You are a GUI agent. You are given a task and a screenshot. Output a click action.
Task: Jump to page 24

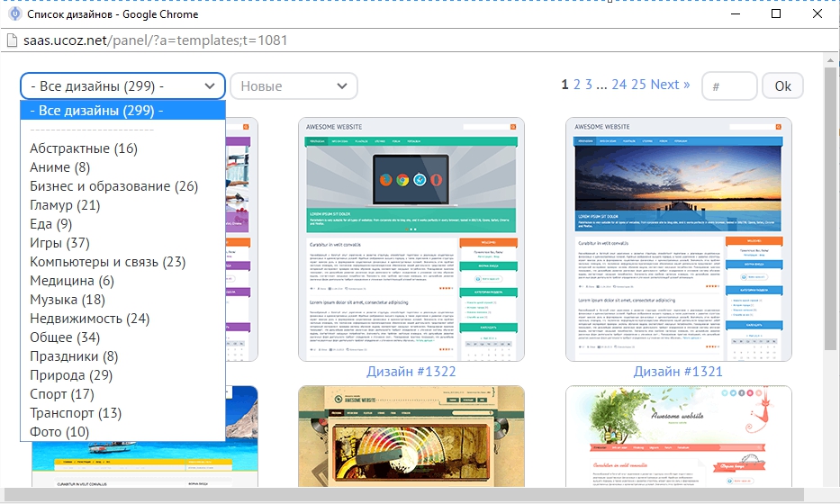coord(619,85)
